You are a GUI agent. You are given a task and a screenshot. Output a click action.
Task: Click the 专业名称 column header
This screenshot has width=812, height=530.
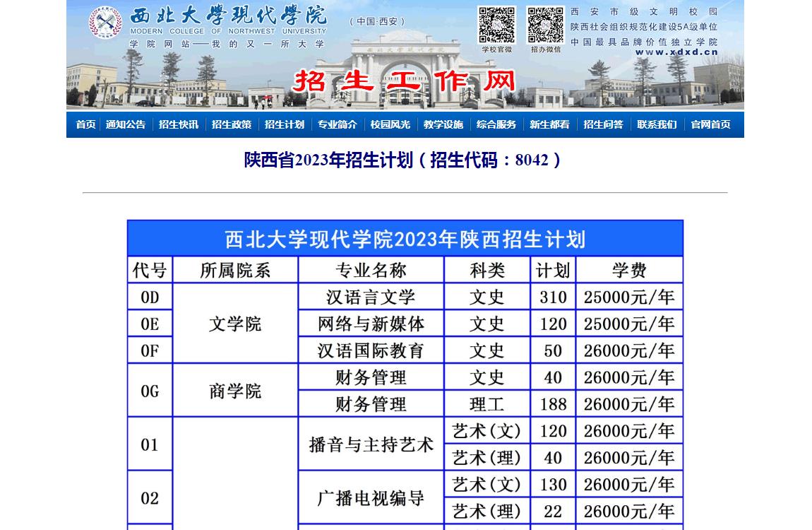pyautogui.click(x=371, y=270)
